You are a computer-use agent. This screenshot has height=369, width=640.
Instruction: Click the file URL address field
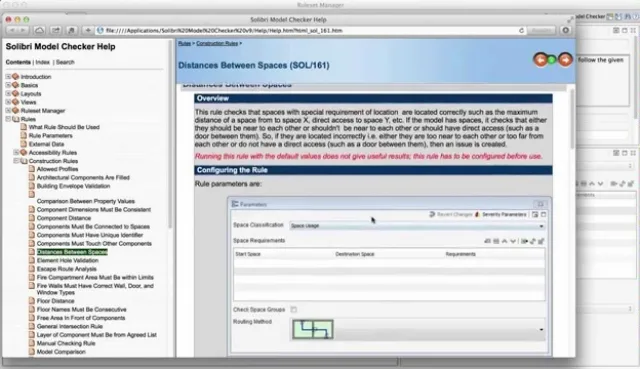coord(310,31)
